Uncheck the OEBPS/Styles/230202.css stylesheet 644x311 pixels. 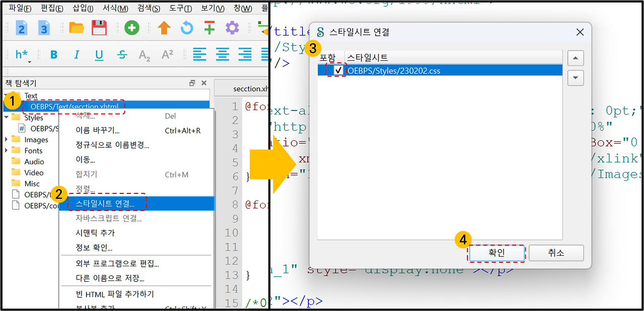tap(337, 70)
